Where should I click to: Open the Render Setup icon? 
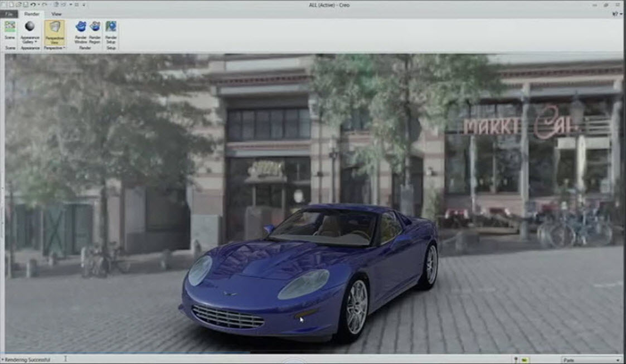(110, 27)
